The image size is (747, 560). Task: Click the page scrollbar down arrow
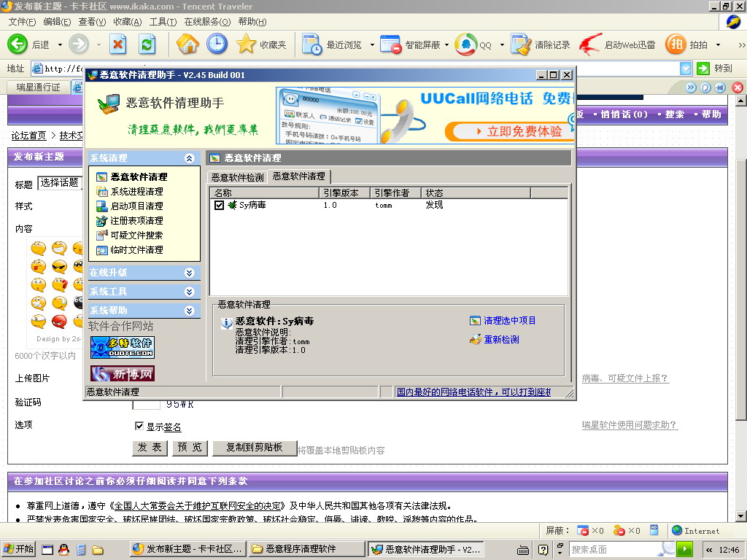click(741, 516)
